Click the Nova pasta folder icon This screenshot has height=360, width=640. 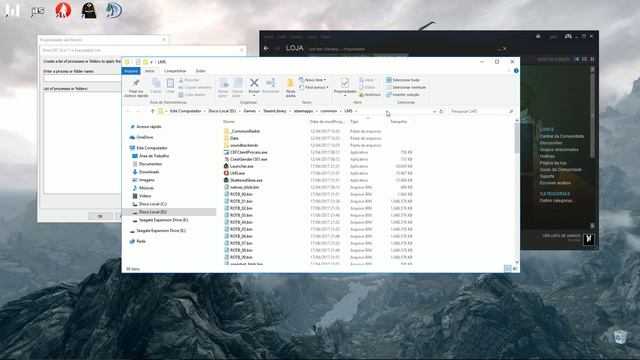[x=291, y=83]
